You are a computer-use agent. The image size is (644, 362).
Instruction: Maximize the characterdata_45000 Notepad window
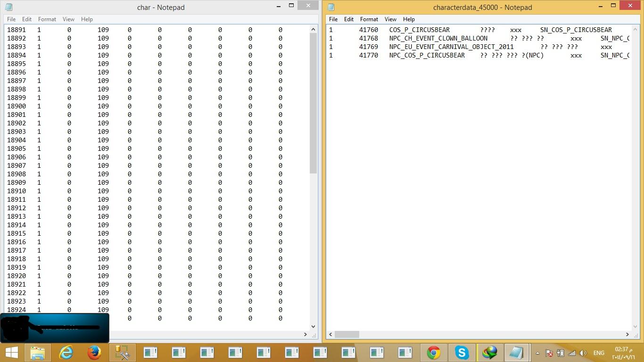613,6
